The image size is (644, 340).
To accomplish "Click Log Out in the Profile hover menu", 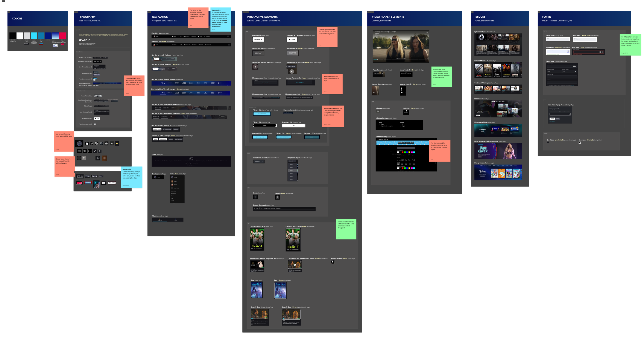I will (173, 201).
